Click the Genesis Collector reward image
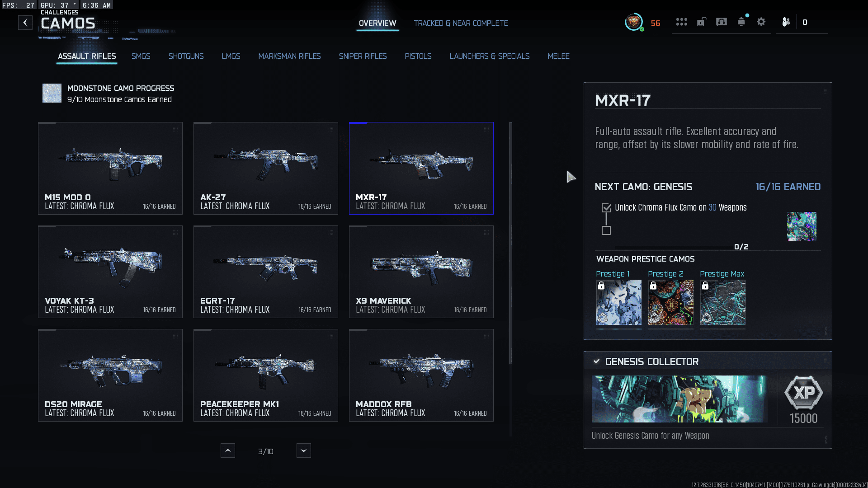 (679, 399)
